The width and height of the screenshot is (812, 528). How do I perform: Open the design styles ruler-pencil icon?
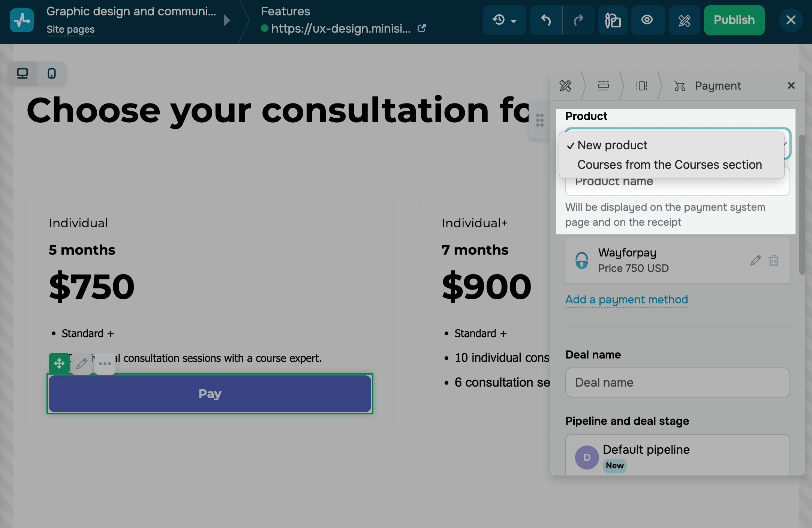click(684, 20)
